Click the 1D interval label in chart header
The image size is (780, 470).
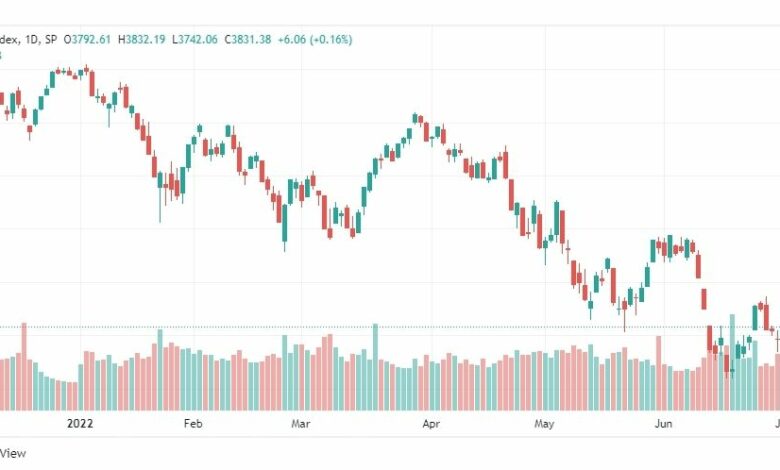coord(31,39)
